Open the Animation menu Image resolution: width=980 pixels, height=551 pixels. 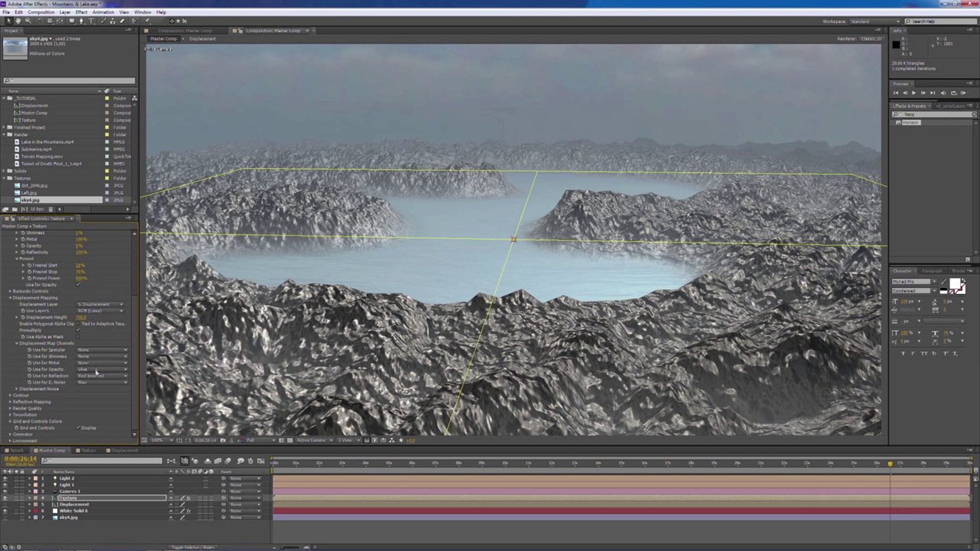pos(103,12)
